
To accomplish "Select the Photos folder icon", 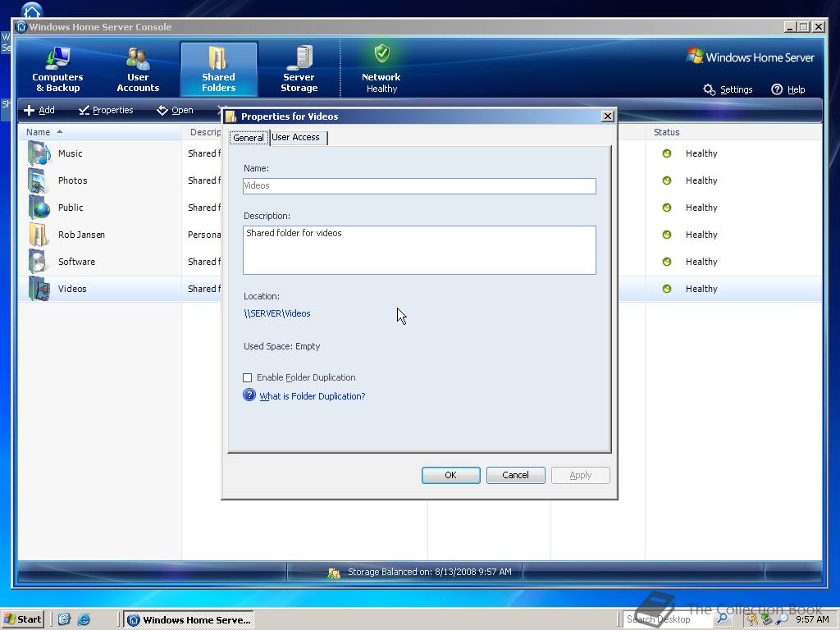I will [39, 180].
